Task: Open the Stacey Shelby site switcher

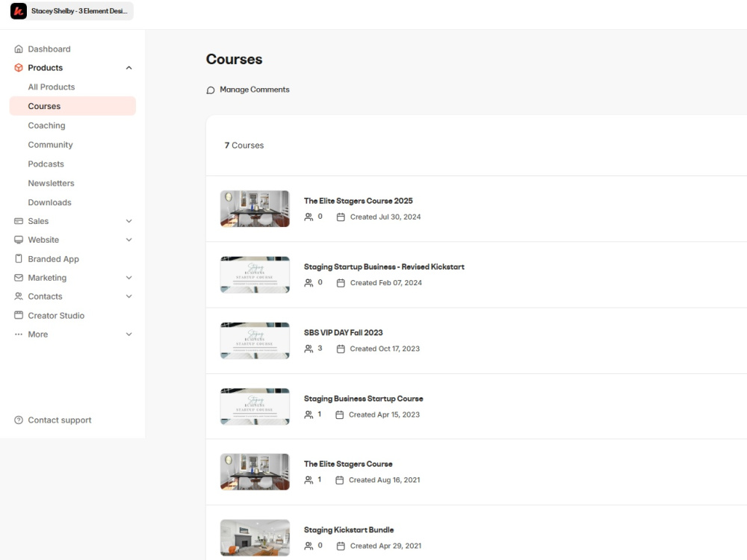Action: [72, 11]
